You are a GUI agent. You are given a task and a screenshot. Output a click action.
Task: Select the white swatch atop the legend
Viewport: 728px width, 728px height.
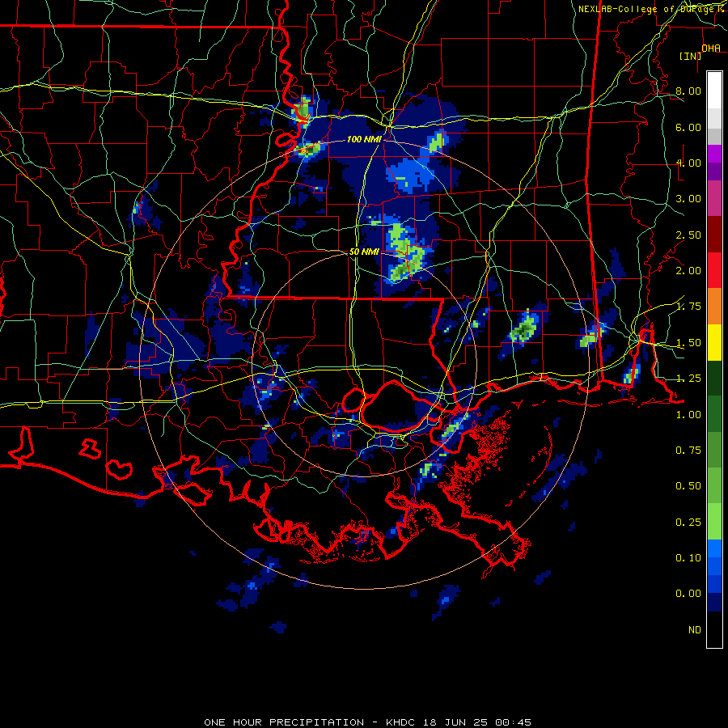[x=714, y=91]
